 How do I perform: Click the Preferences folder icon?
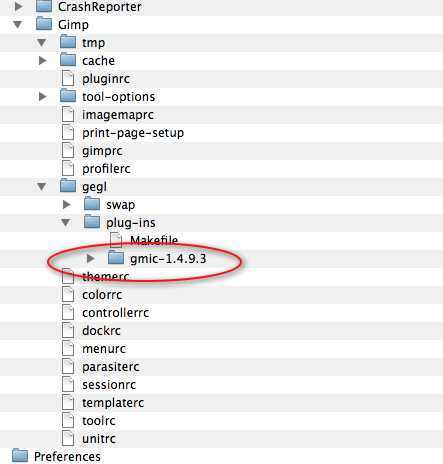click(x=20, y=456)
